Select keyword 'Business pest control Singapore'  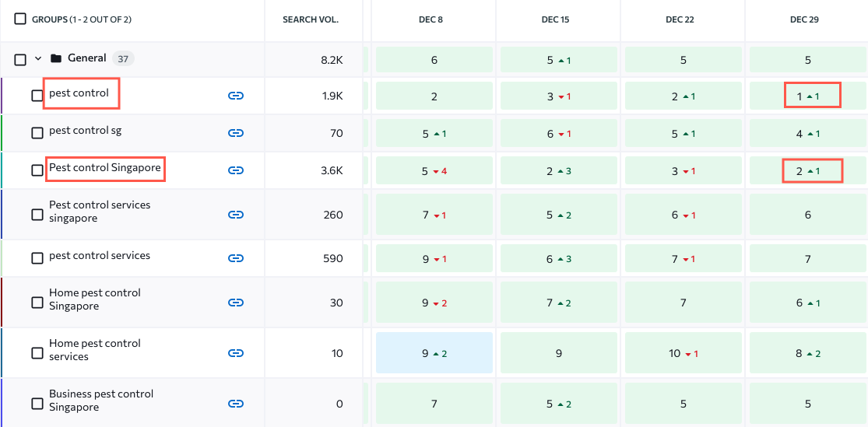coord(101,401)
